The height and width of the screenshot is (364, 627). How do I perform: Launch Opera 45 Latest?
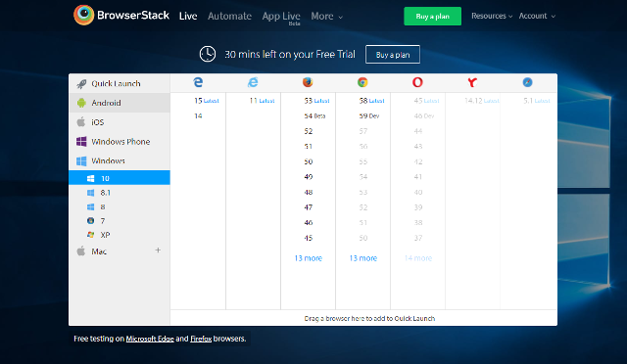[427, 101]
